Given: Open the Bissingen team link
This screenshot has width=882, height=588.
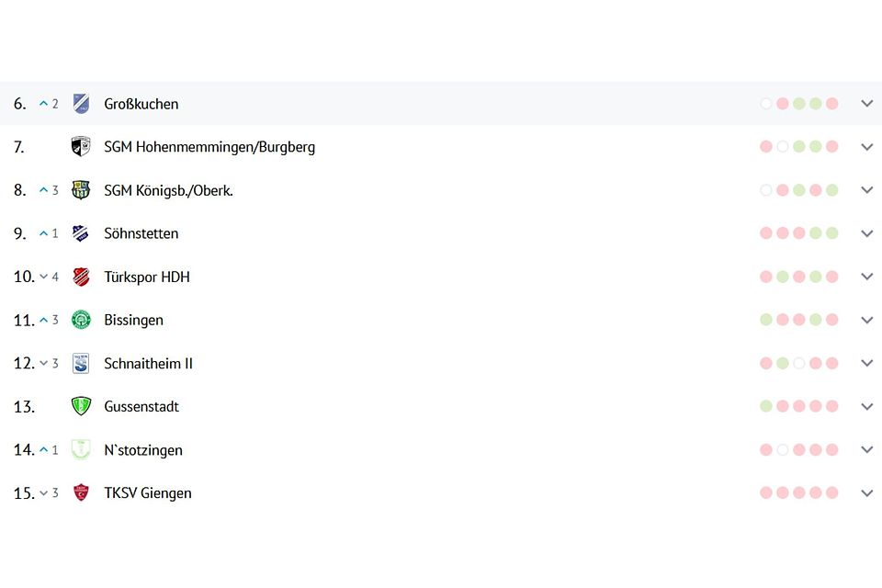Looking at the screenshot, I should 133,320.
